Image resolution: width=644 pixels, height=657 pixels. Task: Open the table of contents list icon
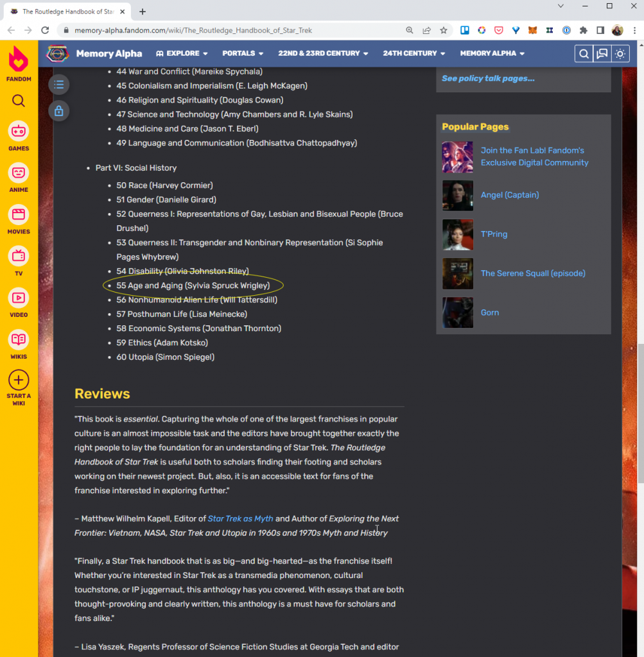[58, 85]
